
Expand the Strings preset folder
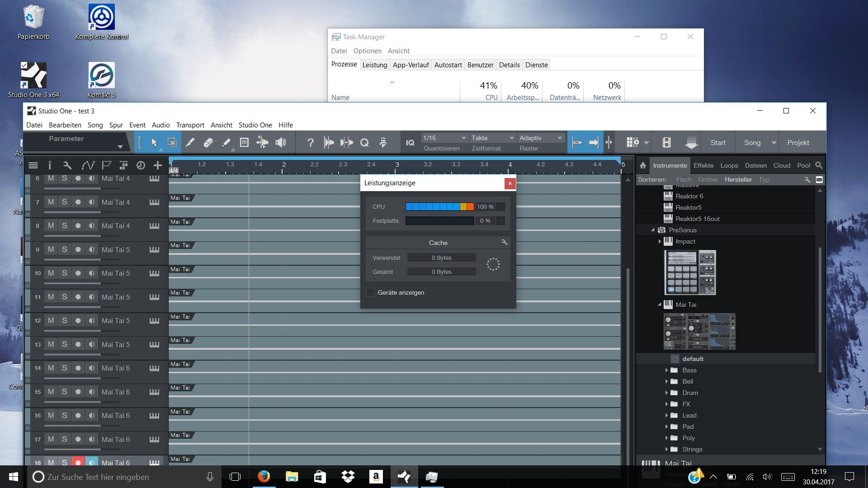coord(666,449)
